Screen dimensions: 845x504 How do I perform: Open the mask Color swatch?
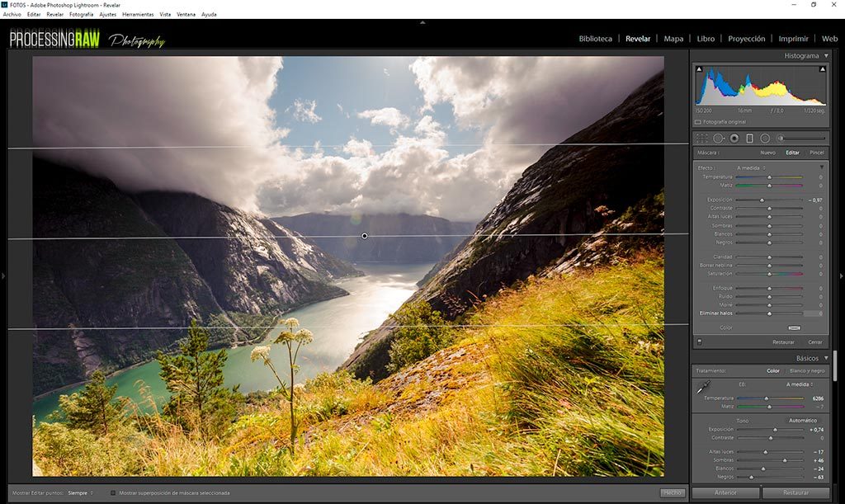(794, 328)
